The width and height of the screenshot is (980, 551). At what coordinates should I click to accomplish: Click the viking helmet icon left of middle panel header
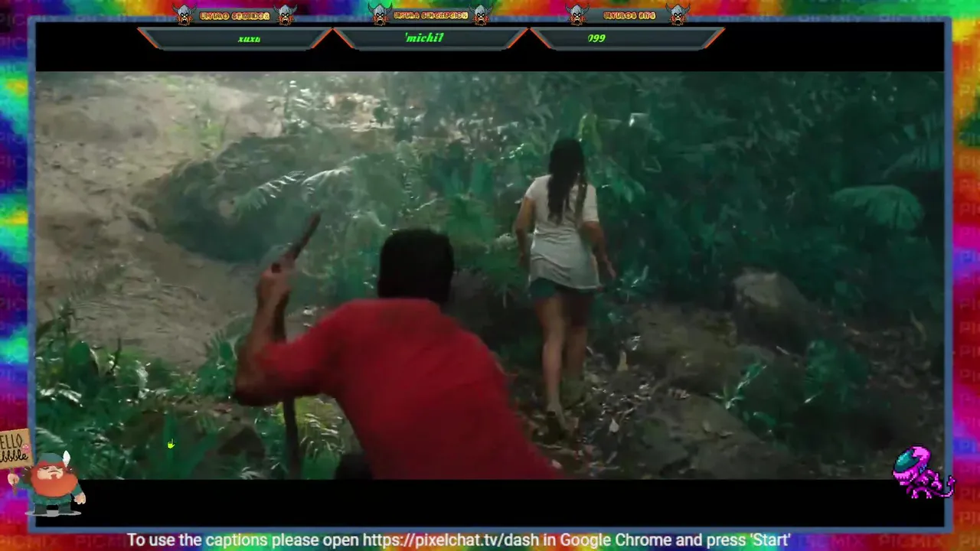380,15
